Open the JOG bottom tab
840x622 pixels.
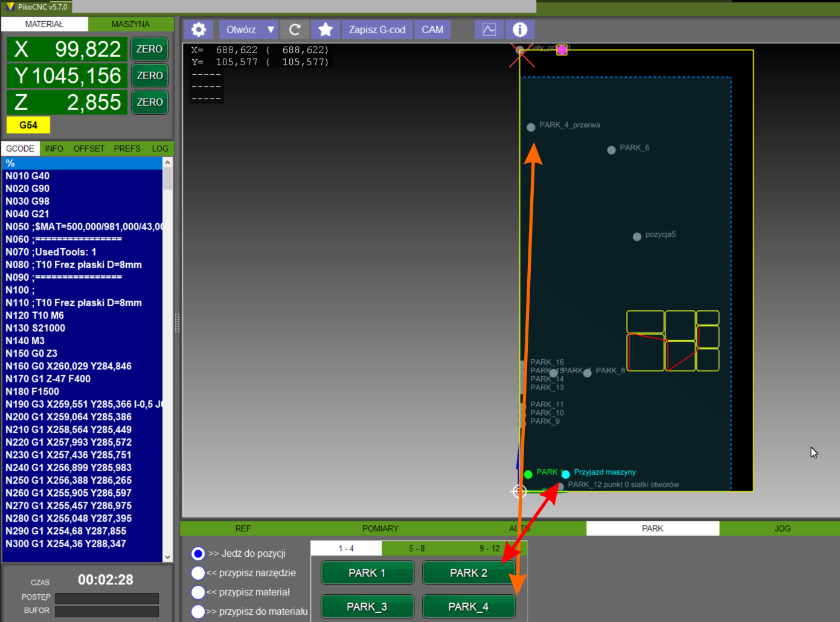pyautogui.click(x=783, y=528)
